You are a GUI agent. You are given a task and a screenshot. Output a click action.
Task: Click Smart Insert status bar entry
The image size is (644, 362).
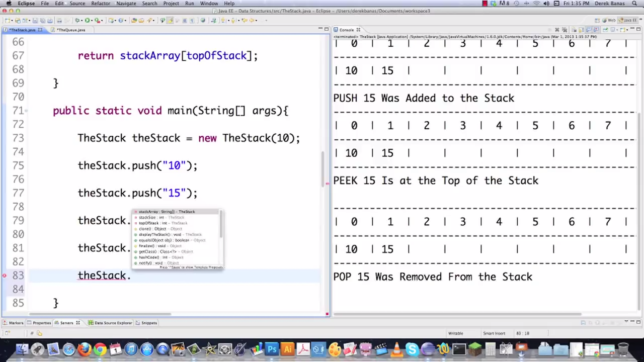(x=494, y=333)
